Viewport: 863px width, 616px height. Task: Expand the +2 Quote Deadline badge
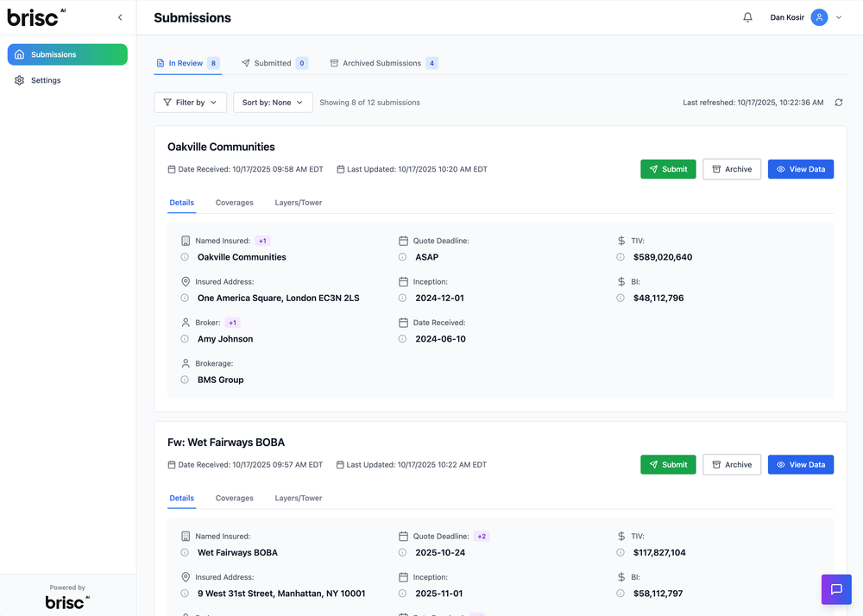(482, 536)
